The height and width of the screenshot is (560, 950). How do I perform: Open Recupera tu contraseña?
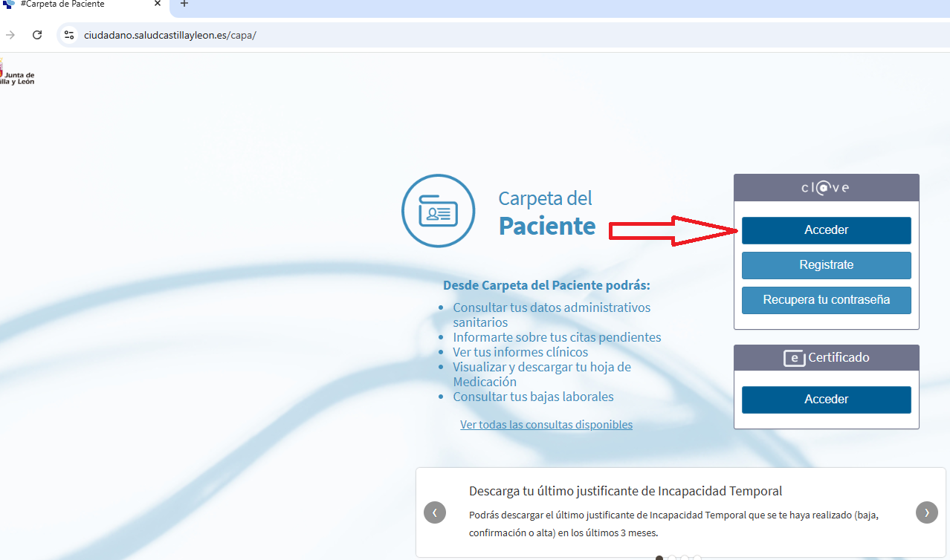pyautogui.click(x=826, y=300)
